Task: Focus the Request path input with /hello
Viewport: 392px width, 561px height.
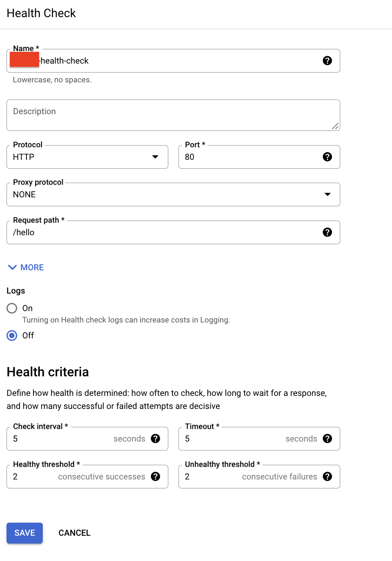Action: (x=163, y=232)
